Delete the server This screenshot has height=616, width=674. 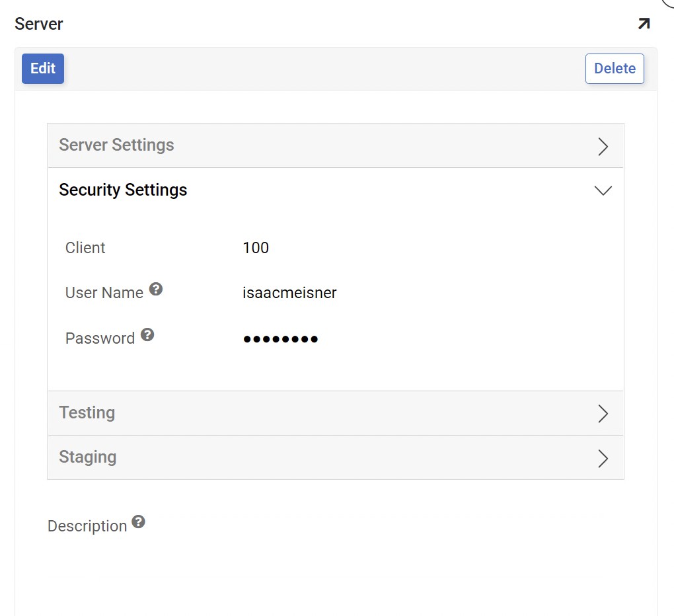click(x=614, y=68)
